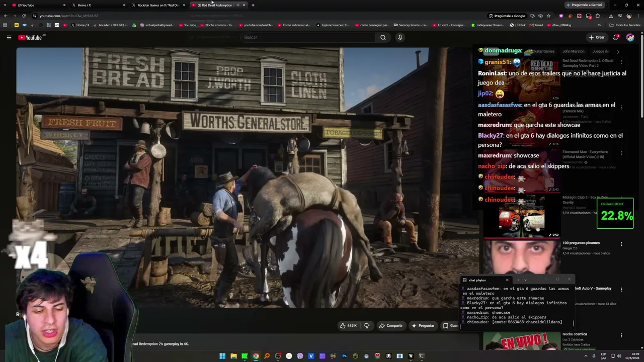The height and width of the screenshot is (362, 644).
Task: Reload the page in Chrome
Action: click(x=24, y=16)
